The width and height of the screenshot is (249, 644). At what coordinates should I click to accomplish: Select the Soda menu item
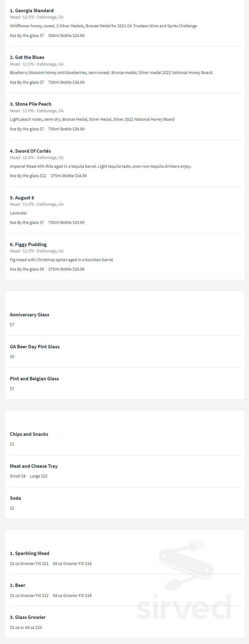click(15, 498)
